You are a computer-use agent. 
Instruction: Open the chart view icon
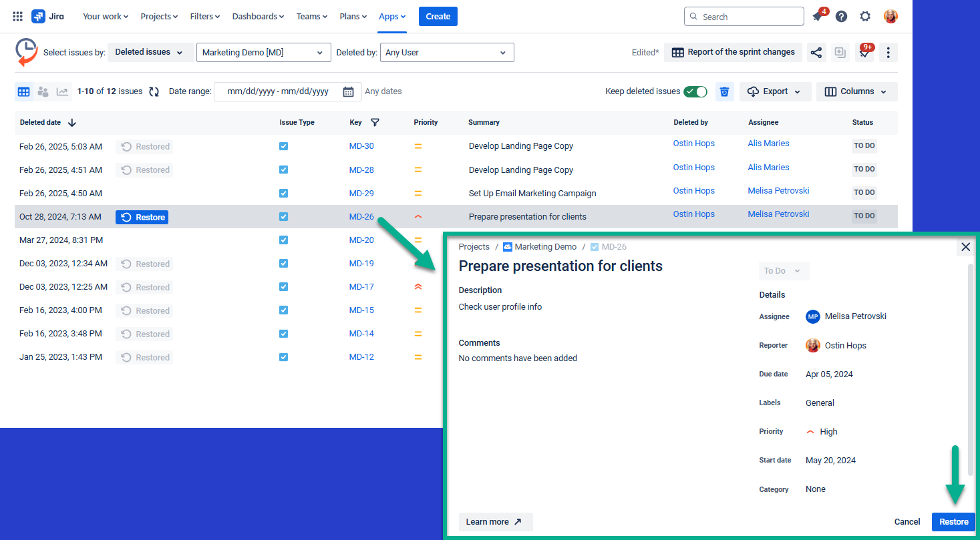pyautogui.click(x=62, y=91)
